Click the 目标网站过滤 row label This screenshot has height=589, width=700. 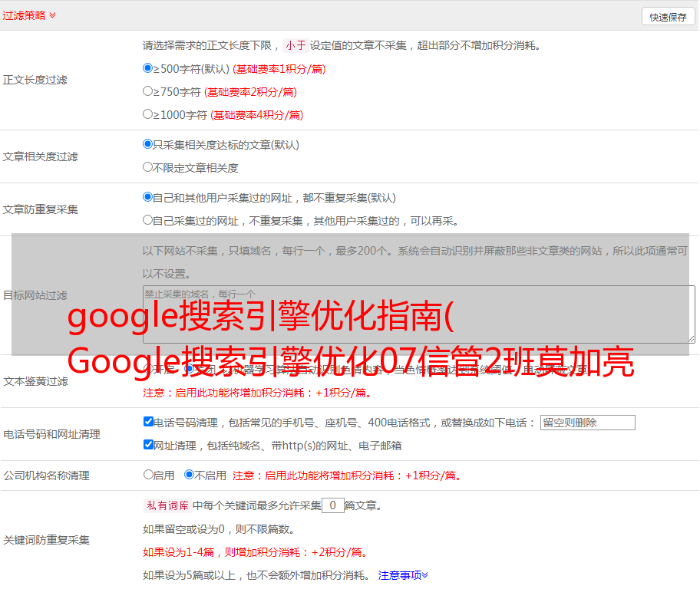[35, 295]
